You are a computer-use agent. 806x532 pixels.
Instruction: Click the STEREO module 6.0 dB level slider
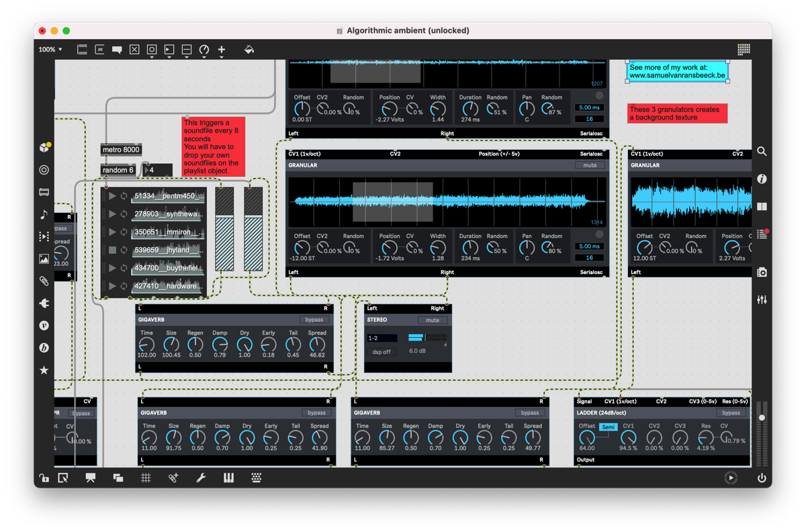pyautogui.click(x=427, y=337)
